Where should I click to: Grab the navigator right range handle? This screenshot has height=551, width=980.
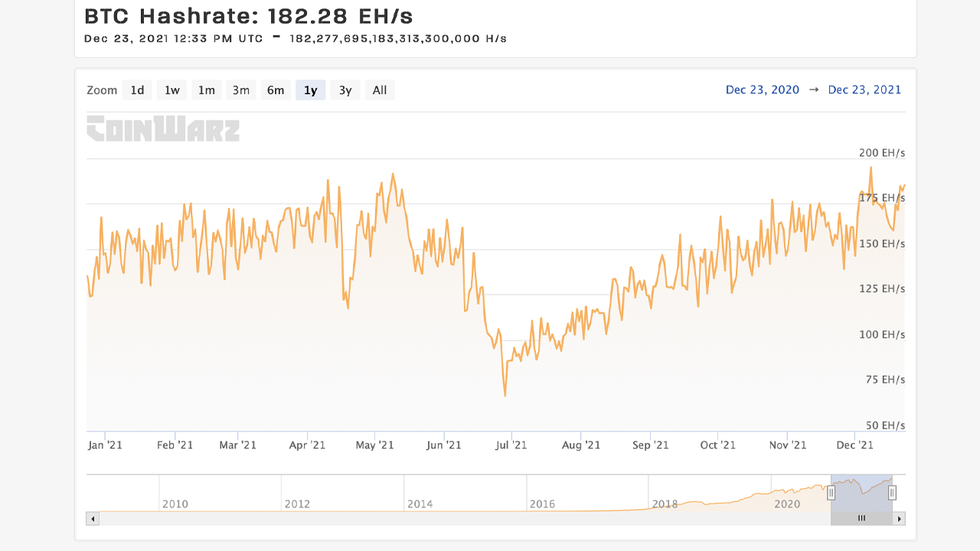[x=892, y=494]
